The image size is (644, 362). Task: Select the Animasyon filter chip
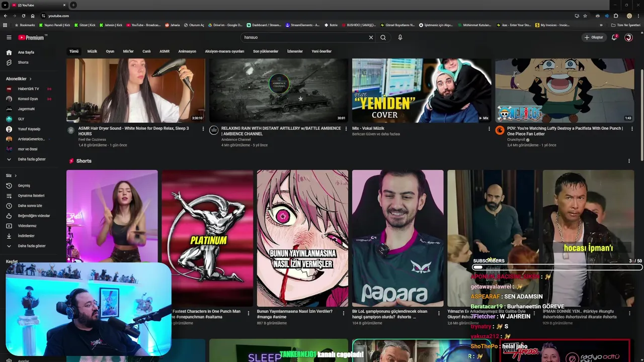coord(187,51)
